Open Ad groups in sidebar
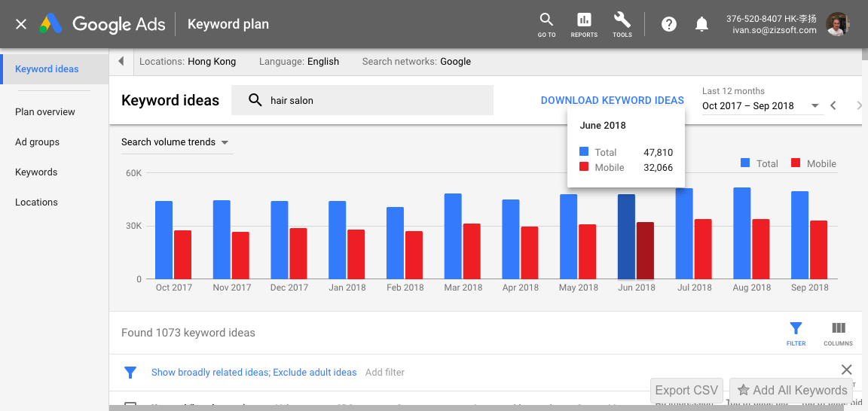868x411 pixels. 37,142
